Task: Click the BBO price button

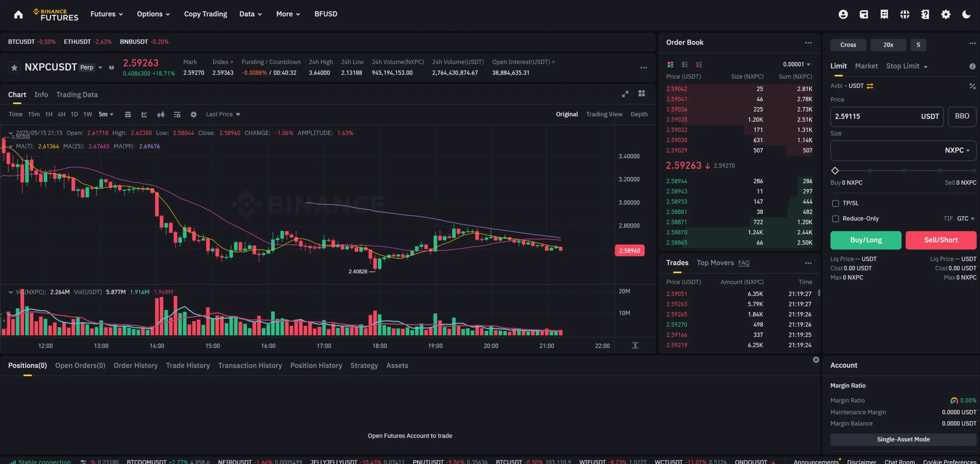Action: pyautogui.click(x=962, y=116)
